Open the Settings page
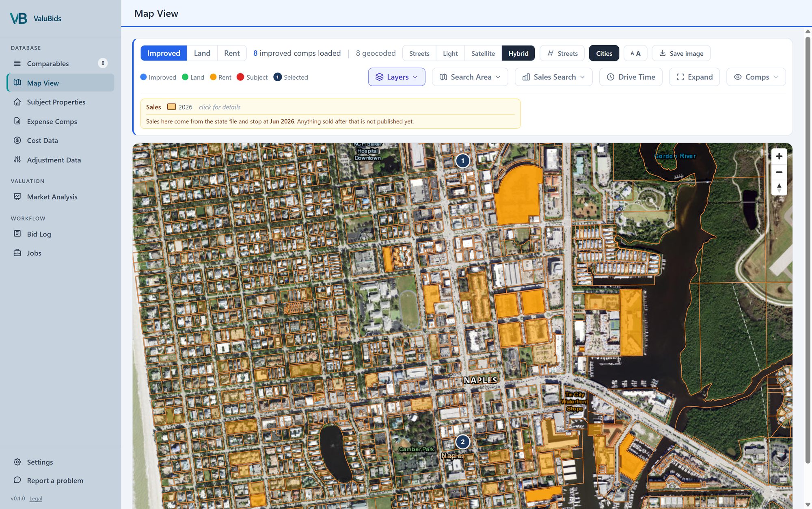The height and width of the screenshot is (509, 812). (x=60, y=462)
